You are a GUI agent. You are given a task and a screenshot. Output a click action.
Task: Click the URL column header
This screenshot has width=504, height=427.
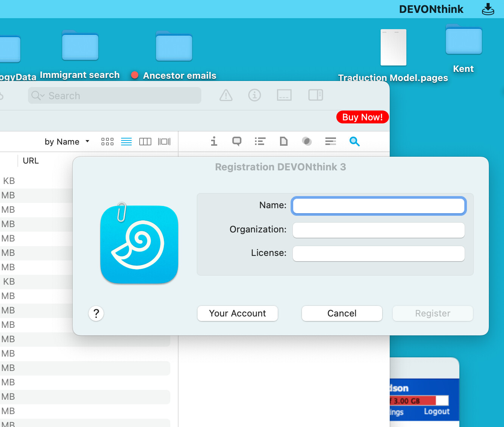click(31, 161)
